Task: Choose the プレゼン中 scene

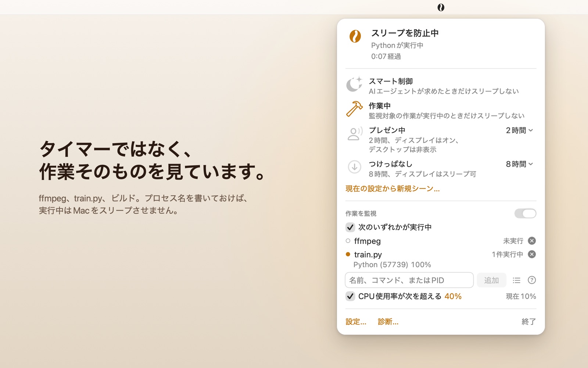Action: click(441, 139)
